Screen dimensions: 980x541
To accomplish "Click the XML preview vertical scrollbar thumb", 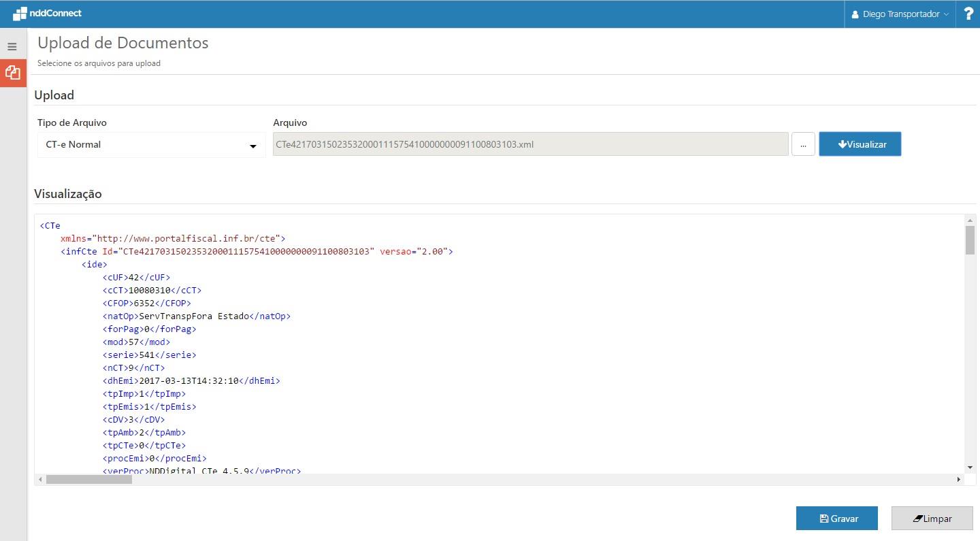I will tap(970, 240).
